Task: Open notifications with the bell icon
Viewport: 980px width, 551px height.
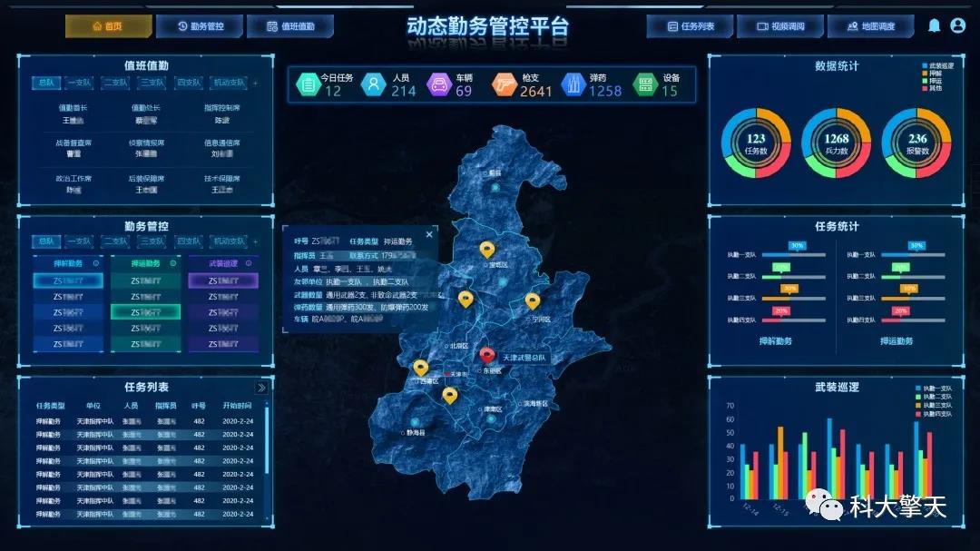Action: [x=934, y=25]
